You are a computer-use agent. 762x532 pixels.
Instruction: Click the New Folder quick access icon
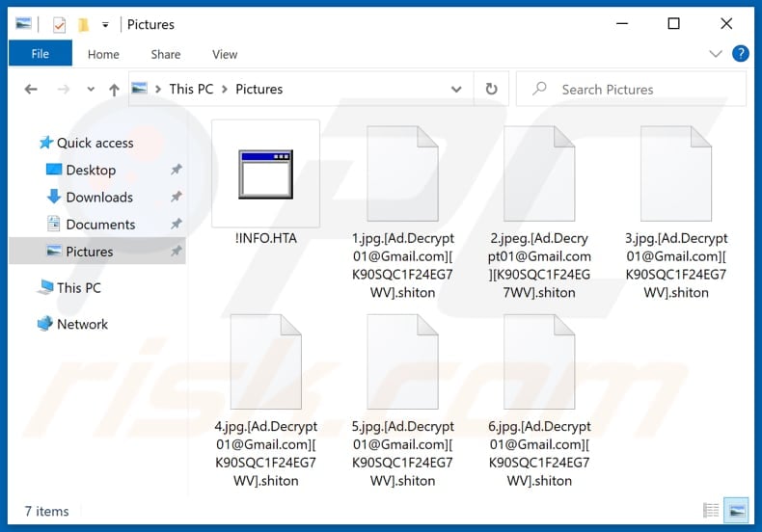pyautogui.click(x=84, y=24)
